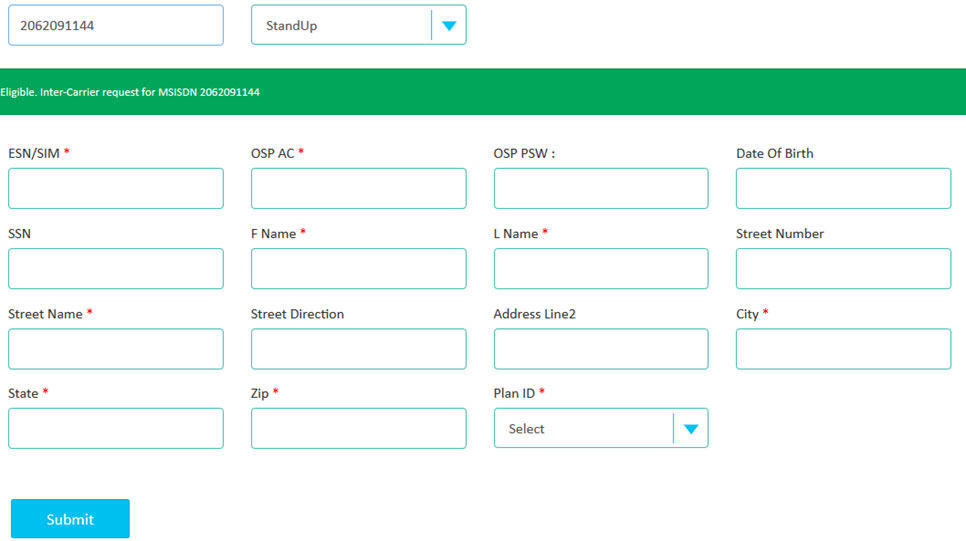Open the Plan ID Select dropdown
This screenshot has height=541, width=966.
pos(601,428)
